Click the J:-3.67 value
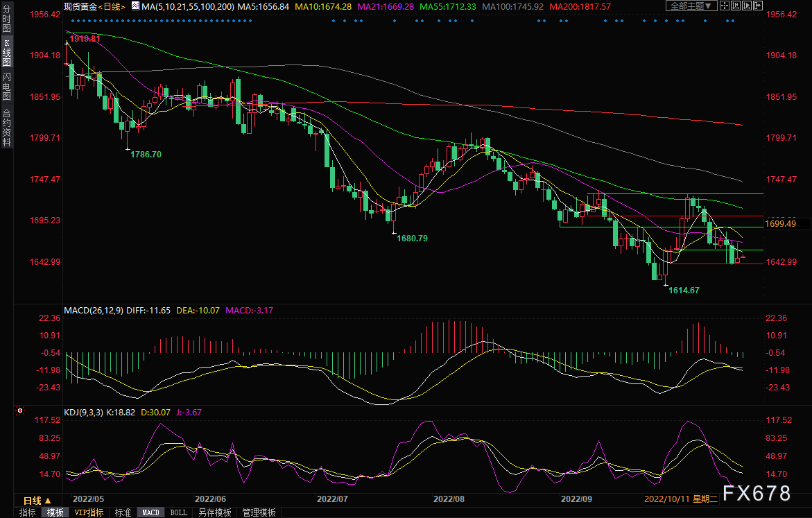 tap(189, 413)
